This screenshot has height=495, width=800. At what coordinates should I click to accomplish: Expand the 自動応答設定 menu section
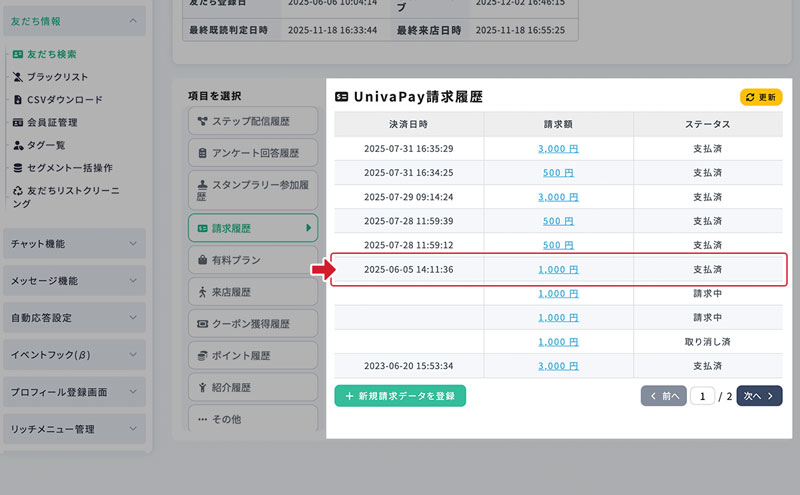point(132,318)
